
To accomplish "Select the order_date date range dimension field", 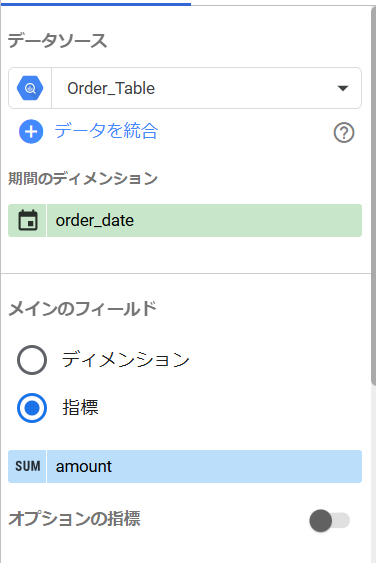I will tap(185, 220).
